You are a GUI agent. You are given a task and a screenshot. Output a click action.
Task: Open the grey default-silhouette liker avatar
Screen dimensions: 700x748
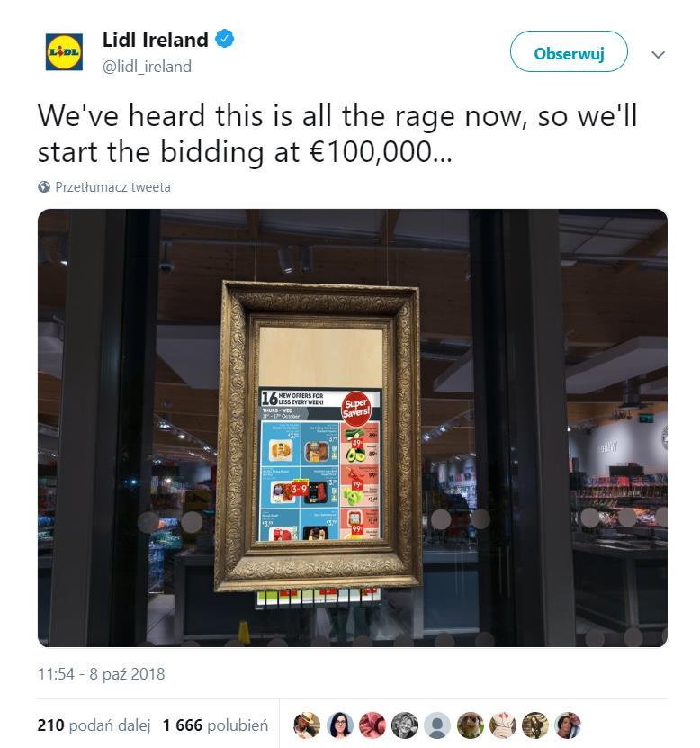(436, 725)
